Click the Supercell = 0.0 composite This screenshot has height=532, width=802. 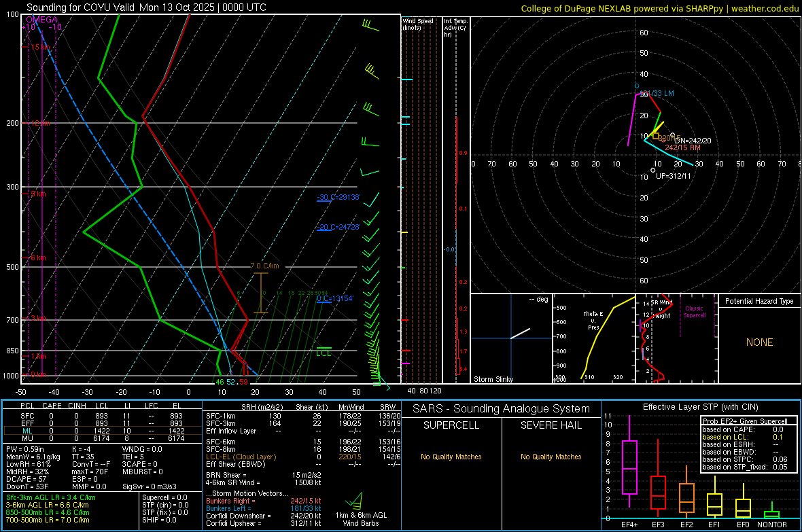pos(164,497)
